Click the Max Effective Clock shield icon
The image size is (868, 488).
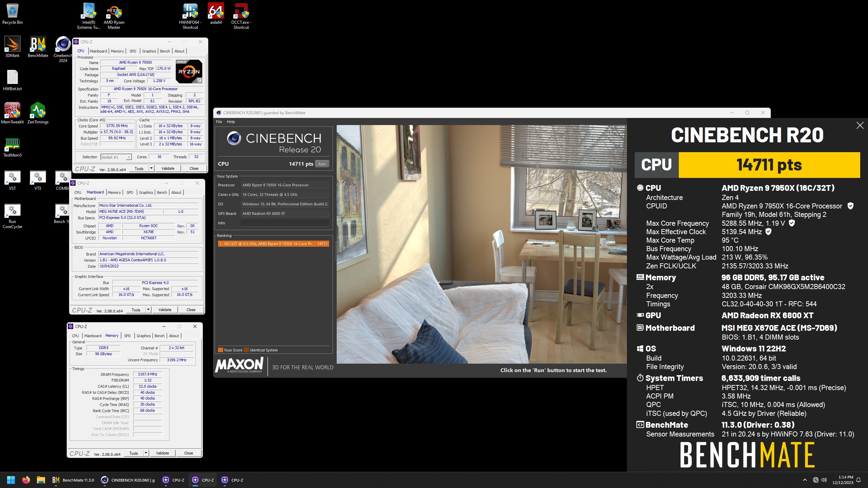coord(768,232)
